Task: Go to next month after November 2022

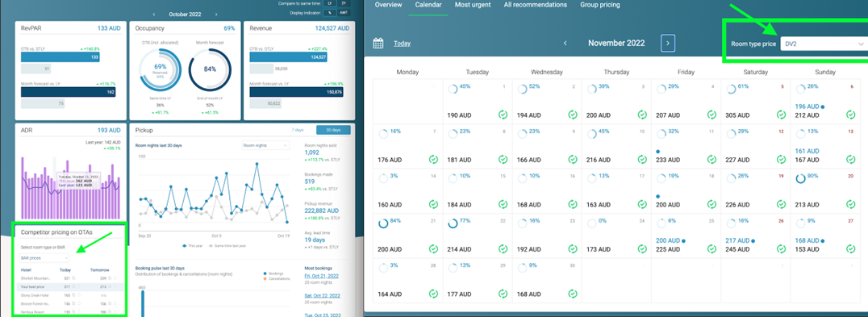Action: coord(668,43)
